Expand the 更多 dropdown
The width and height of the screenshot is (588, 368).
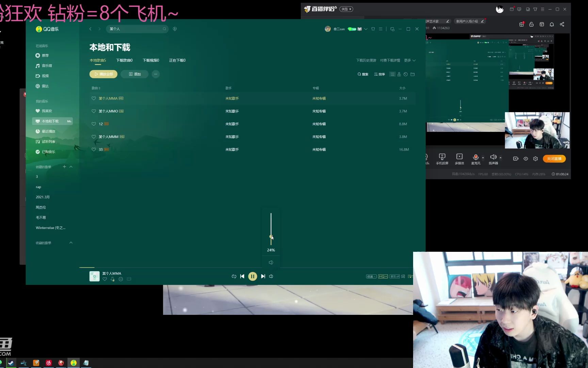(x=410, y=60)
